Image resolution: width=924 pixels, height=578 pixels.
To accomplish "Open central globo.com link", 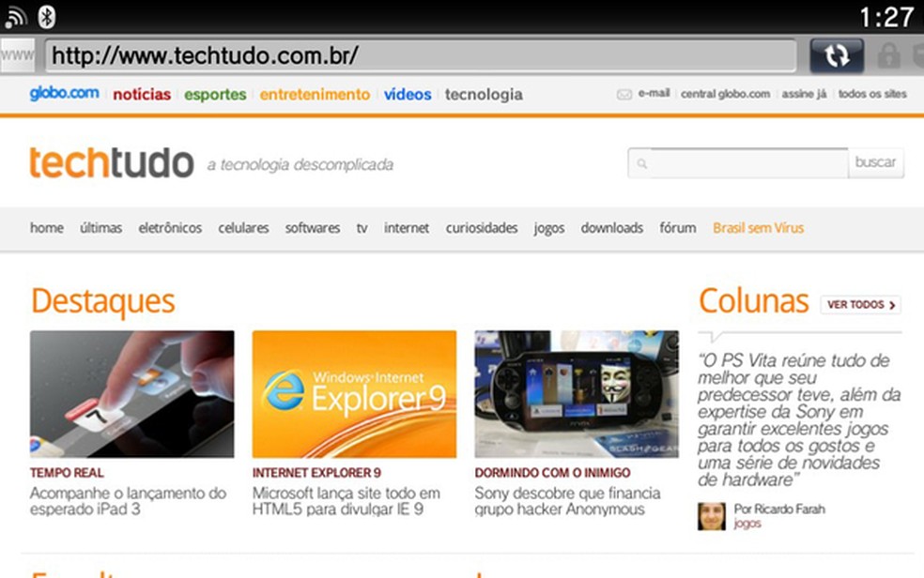I will tap(726, 94).
